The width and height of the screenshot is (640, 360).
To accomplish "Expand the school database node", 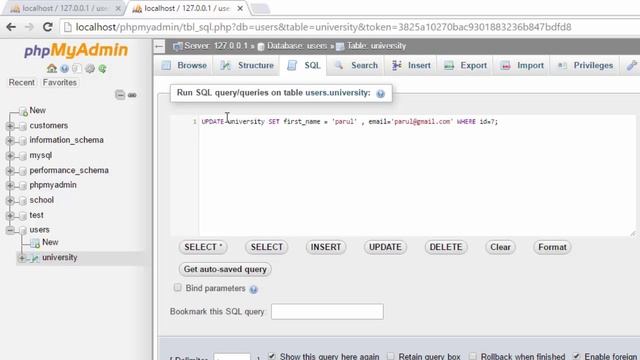I will [x=10, y=200].
